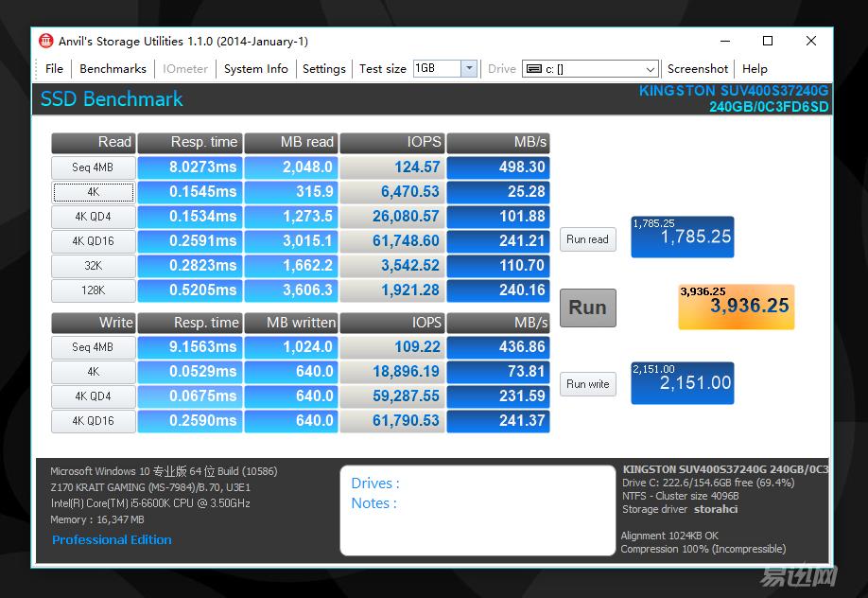Click the Run read button
The height and width of the screenshot is (598, 868).
(587, 239)
